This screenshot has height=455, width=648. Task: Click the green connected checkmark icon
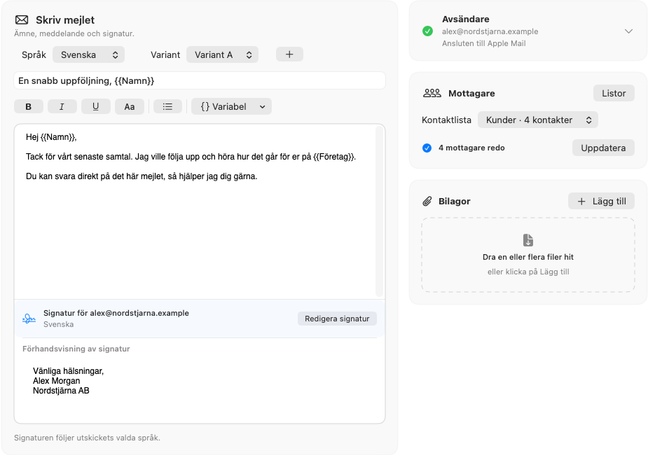coord(428,31)
